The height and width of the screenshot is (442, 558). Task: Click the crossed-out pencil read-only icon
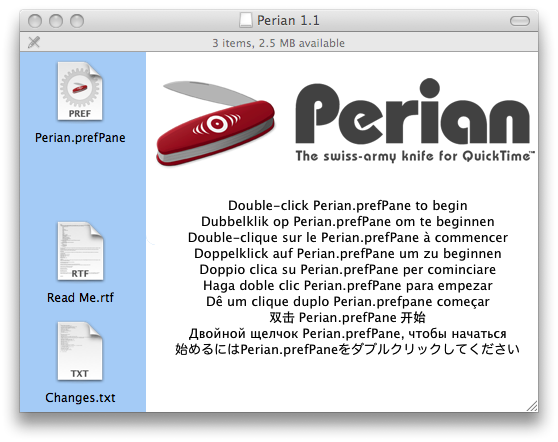[34, 42]
